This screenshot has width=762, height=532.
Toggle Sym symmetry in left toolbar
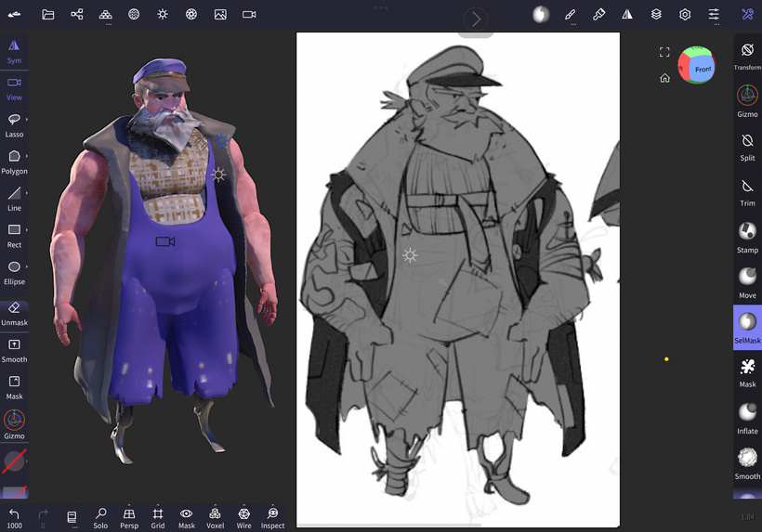(x=14, y=51)
